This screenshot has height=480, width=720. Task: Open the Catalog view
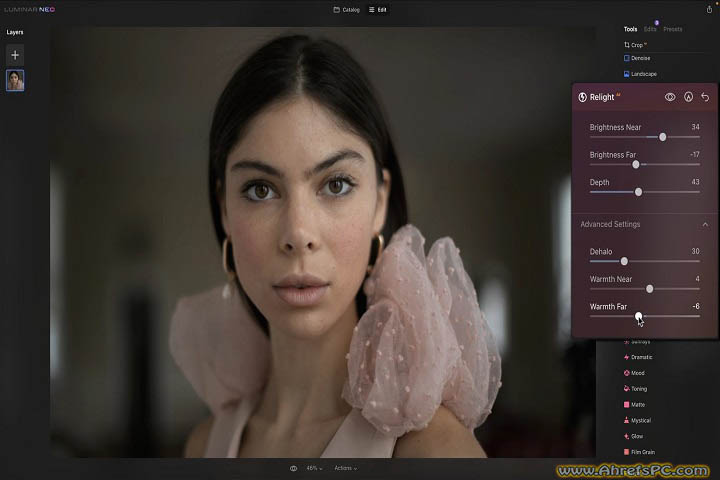pyautogui.click(x=347, y=10)
